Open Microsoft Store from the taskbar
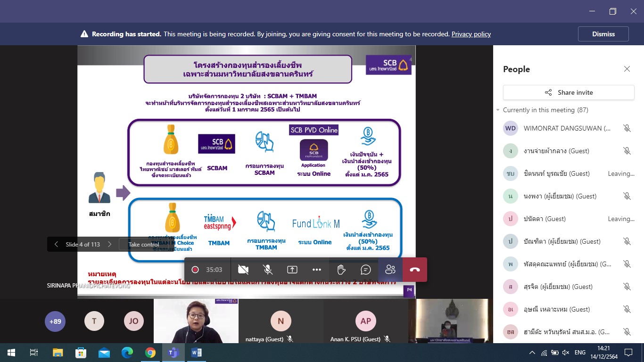This screenshot has height=362, width=644. (81, 353)
